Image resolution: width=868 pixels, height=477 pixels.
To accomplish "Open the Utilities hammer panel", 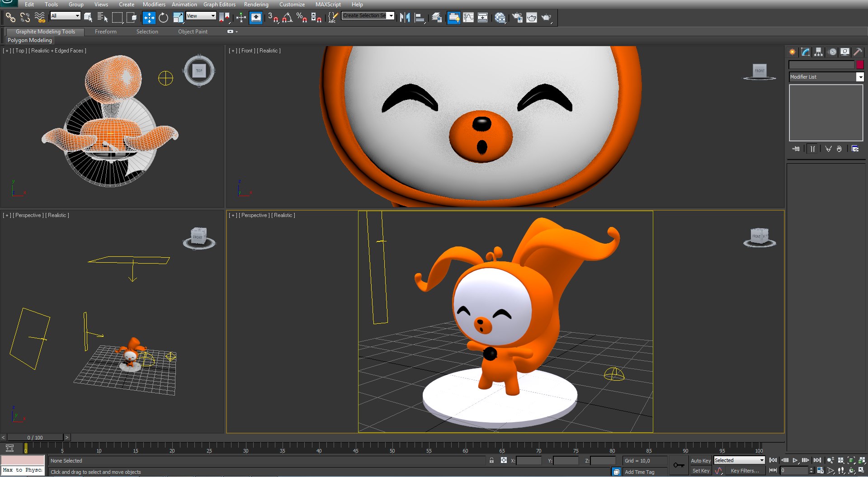I will click(x=858, y=52).
